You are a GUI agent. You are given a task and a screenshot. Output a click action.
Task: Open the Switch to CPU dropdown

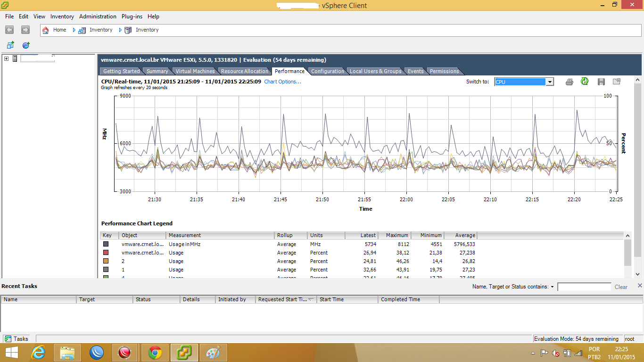[549, 82]
